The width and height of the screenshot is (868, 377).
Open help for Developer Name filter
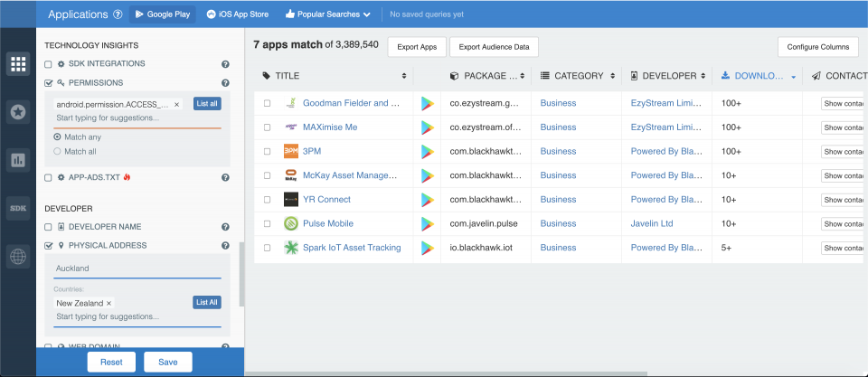tap(225, 227)
